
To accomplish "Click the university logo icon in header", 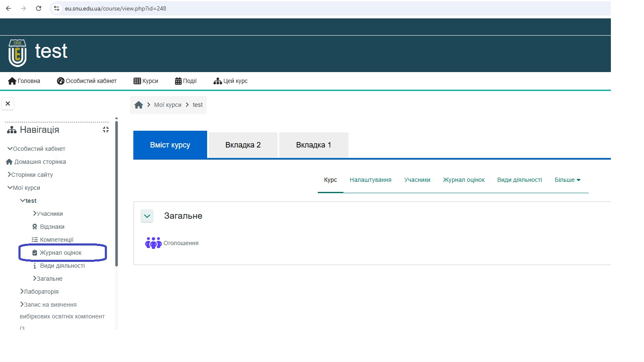I will coord(17,53).
